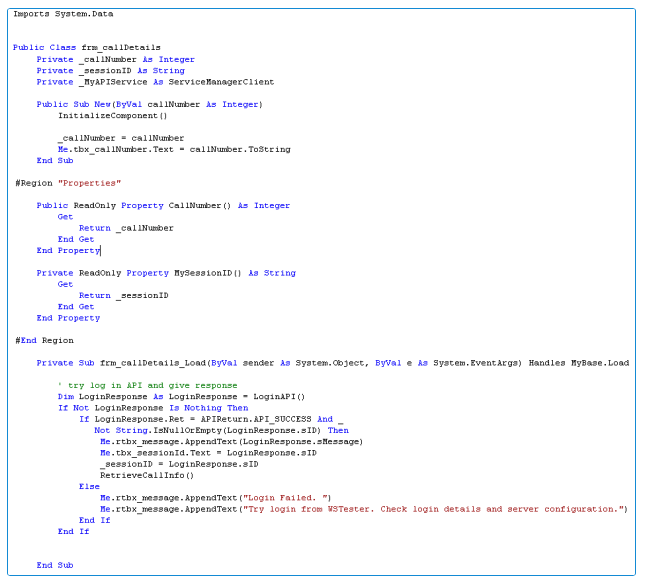Click the Else keyword in login check
Image resolution: width=669 pixels, height=587 pixels.
coord(89,486)
